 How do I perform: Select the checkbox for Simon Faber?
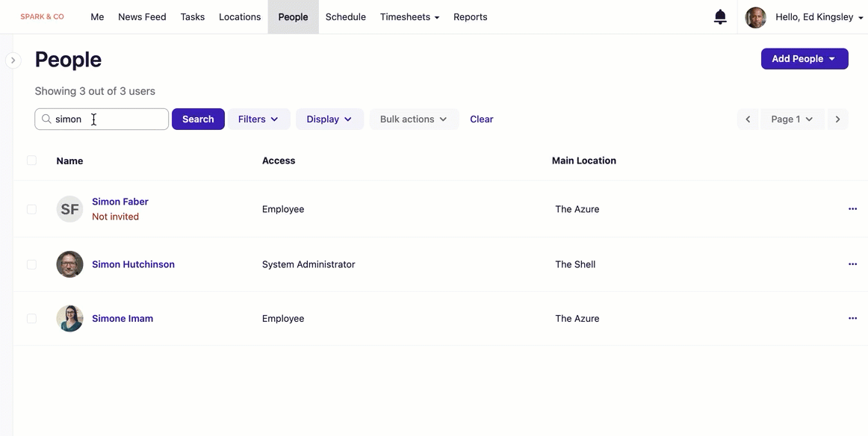tap(31, 209)
